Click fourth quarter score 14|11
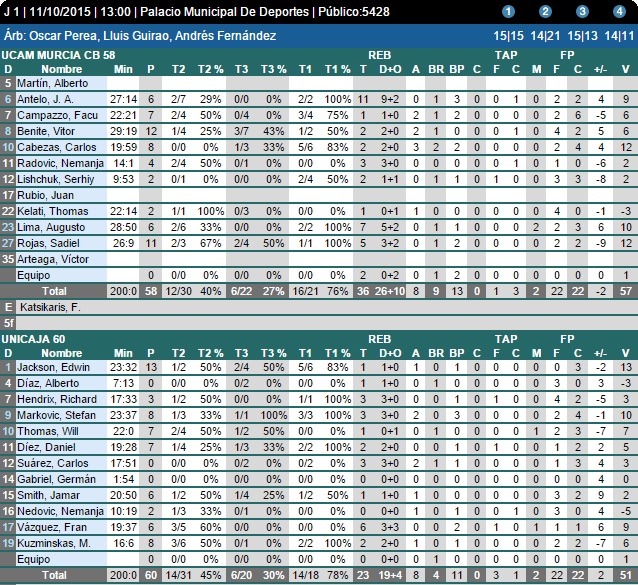Viewport: 638px width, 585px height. pyautogui.click(x=619, y=35)
